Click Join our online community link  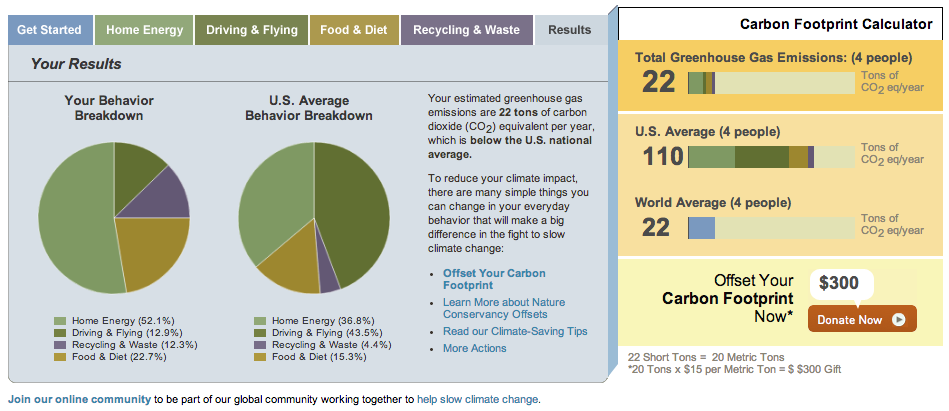(x=79, y=399)
